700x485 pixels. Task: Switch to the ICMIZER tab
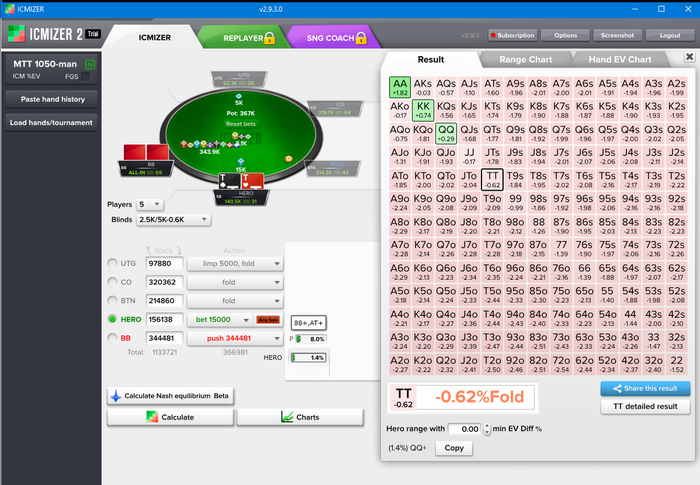click(154, 38)
